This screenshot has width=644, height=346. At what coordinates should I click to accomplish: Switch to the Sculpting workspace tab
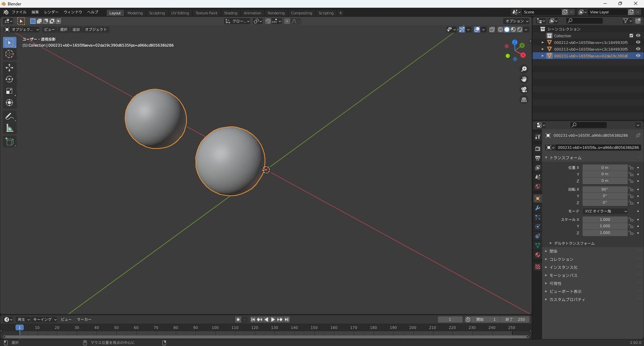click(x=157, y=13)
